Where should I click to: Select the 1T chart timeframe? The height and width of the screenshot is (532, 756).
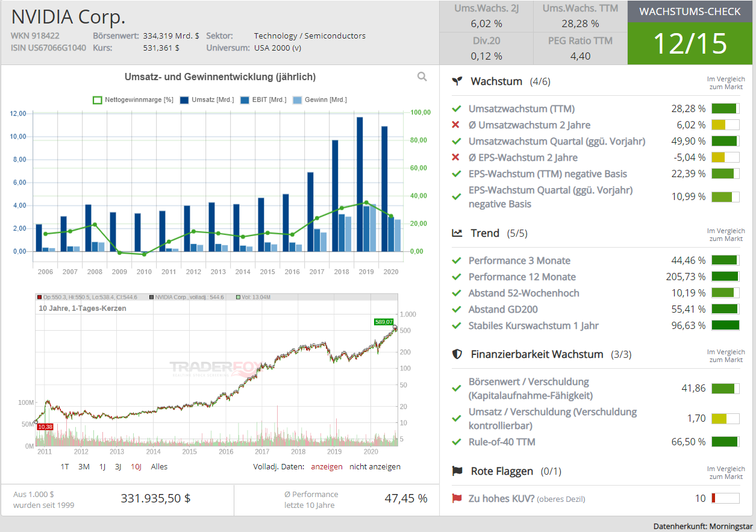pos(65,466)
